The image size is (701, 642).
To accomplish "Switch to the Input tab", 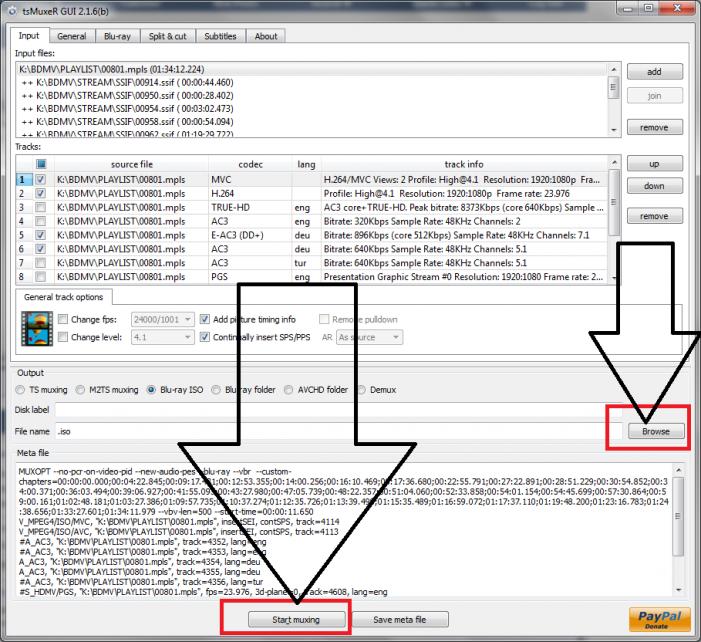I will [29, 36].
